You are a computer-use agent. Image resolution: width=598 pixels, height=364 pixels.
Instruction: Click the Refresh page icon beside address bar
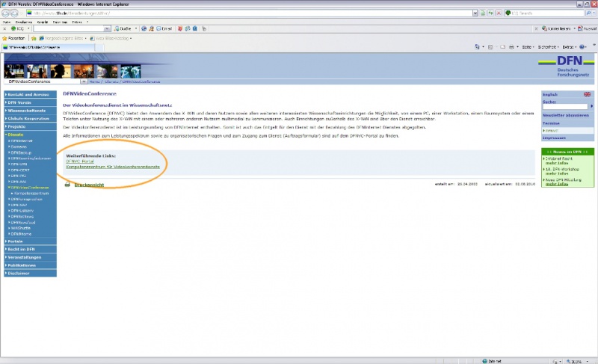point(490,13)
